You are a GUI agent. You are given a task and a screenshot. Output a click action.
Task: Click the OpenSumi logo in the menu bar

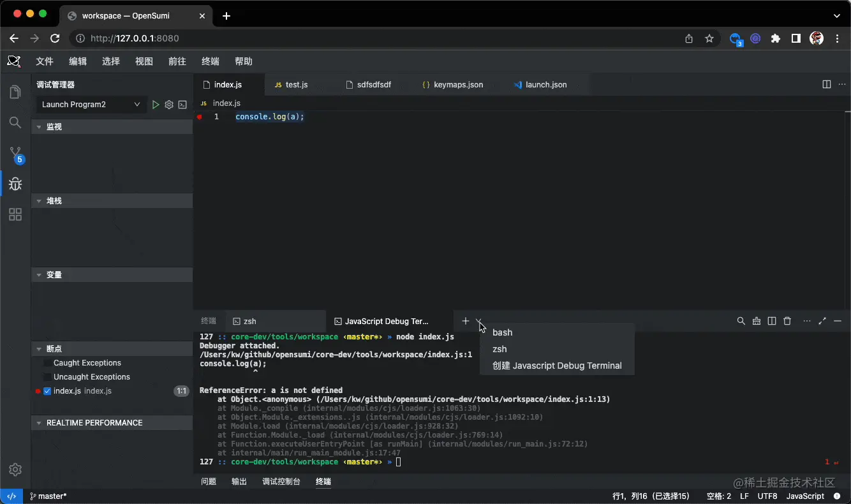point(14,61)
